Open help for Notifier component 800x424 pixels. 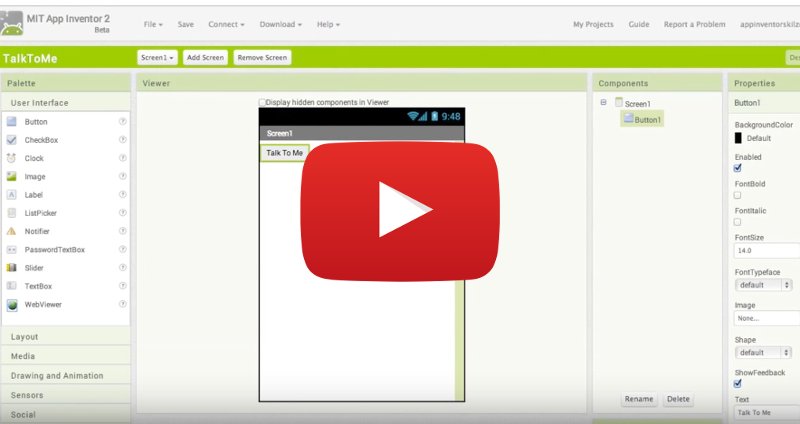[122, 231]
